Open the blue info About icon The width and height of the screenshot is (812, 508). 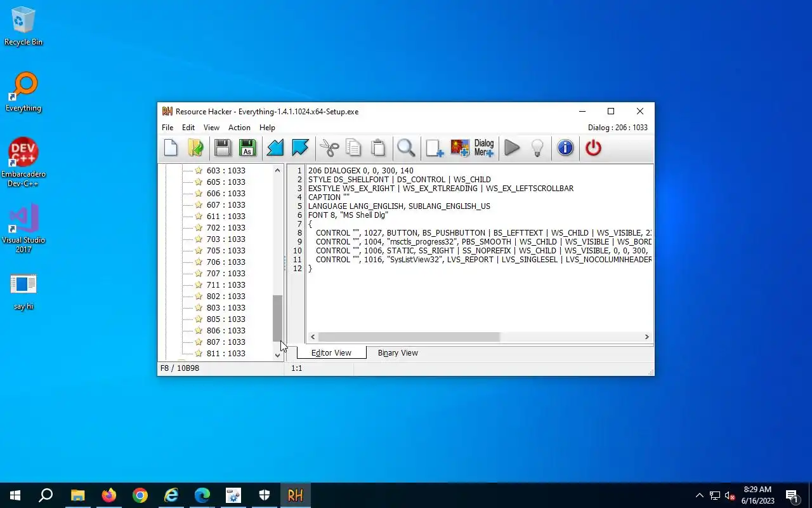[x=565, y=148]
